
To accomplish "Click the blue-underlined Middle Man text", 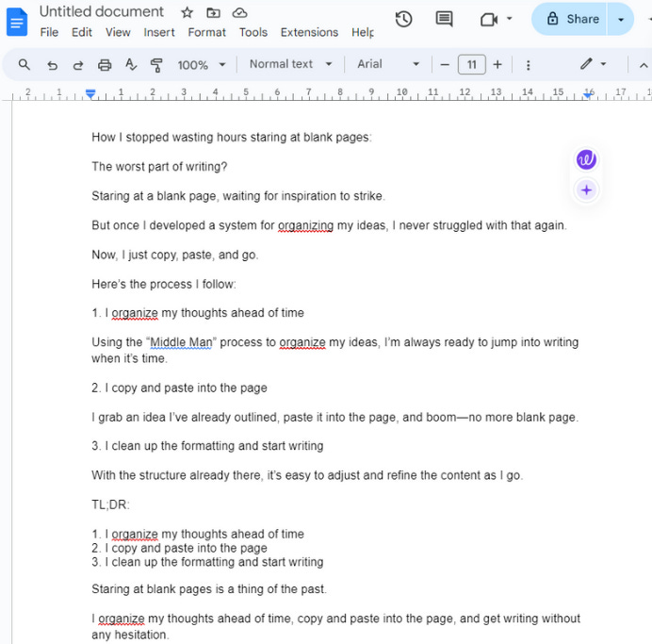I will 181,342.
